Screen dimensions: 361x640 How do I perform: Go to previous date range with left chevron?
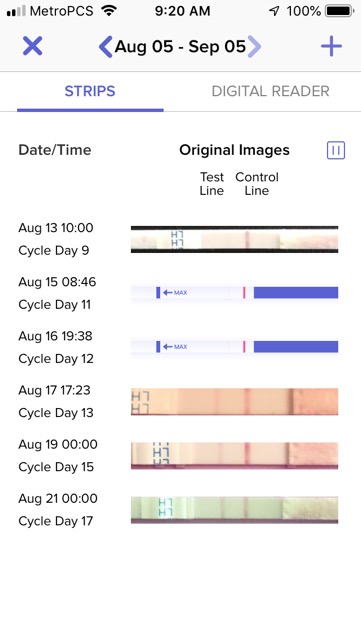coord(105,47)
